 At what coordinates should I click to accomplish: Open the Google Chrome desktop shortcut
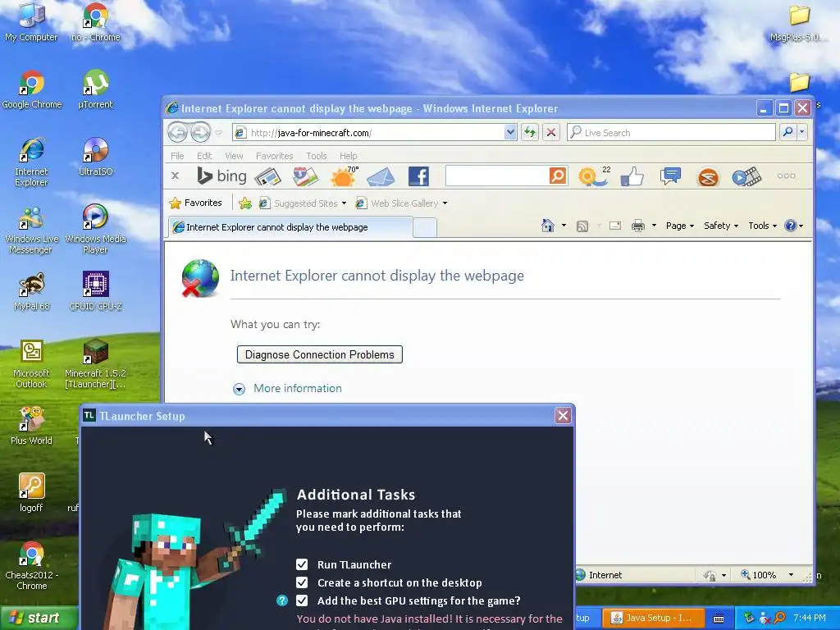tap(32, 89)
